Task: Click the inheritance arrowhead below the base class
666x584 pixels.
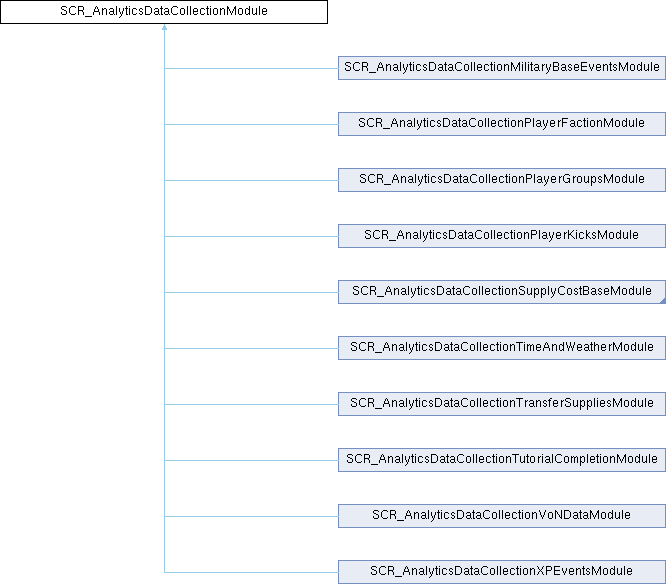Action: click(x=164, y=29)
